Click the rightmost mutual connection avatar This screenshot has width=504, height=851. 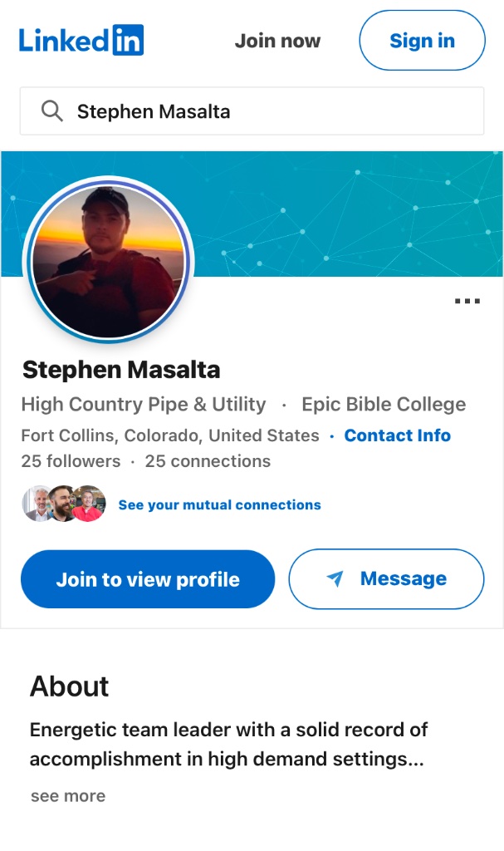click(x=89, y=504)
